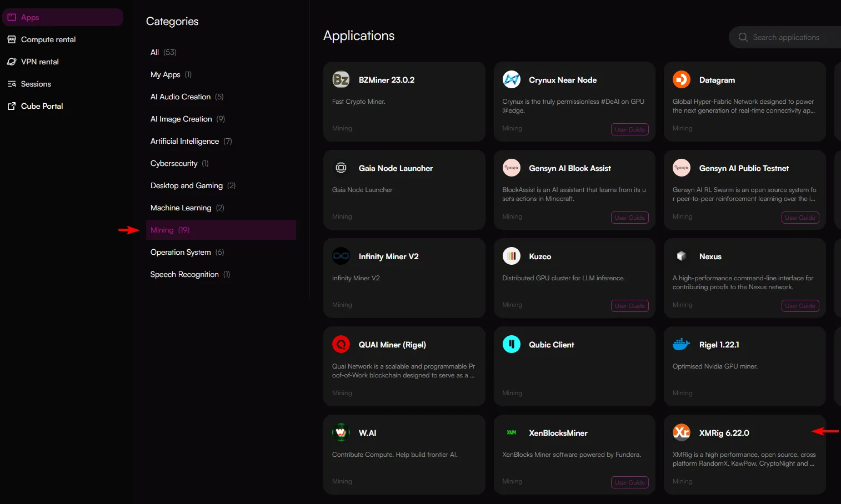Open User Guide for Nexus
Viewport: 841px width, 504px height.
pyautogui.click(x=800, y=306)
